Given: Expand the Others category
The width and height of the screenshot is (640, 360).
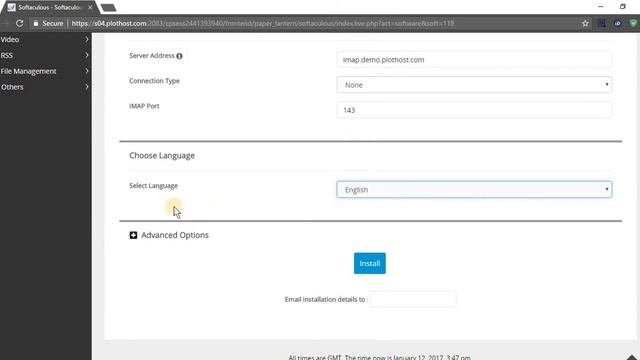Looking at the screenshot, I should [45, 87].
